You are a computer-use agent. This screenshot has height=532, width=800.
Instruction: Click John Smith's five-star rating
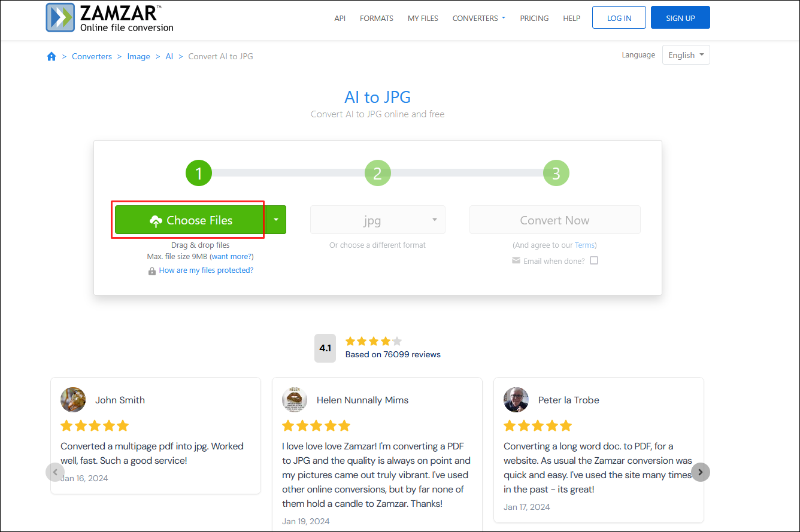point(95,426)
